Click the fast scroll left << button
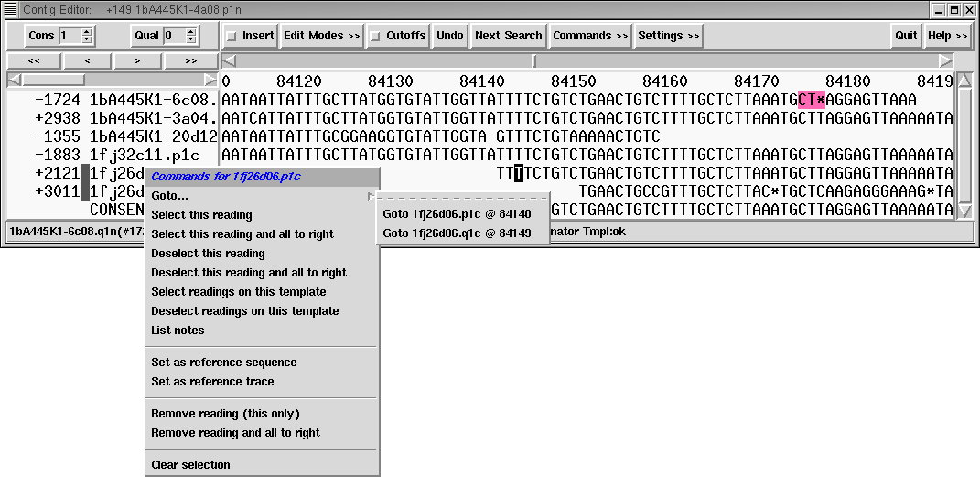 tap(33, 61)
